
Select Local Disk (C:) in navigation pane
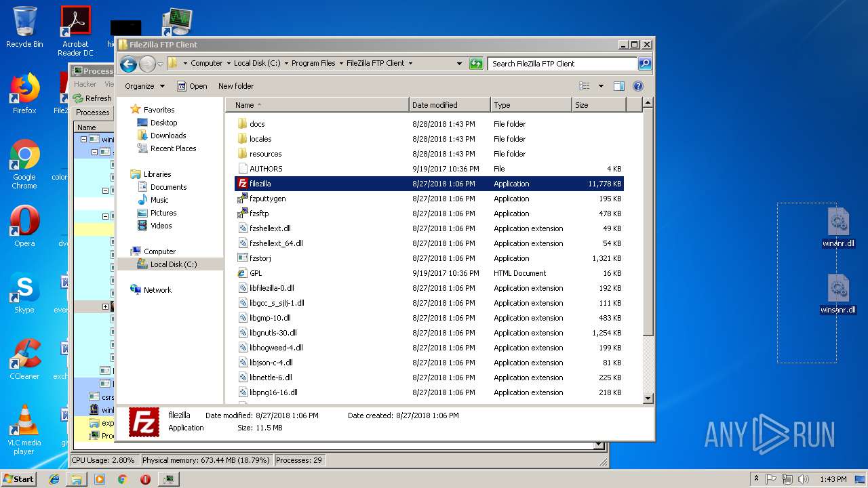pyautogui.click(x=170, y=264)
